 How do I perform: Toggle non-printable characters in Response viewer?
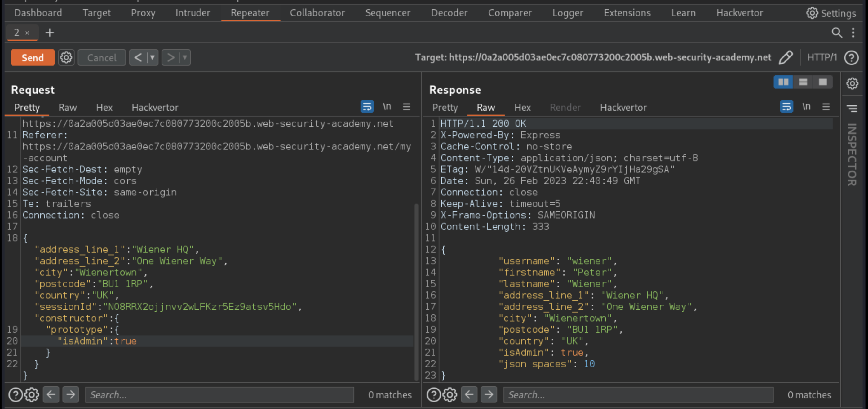[806, 107]
